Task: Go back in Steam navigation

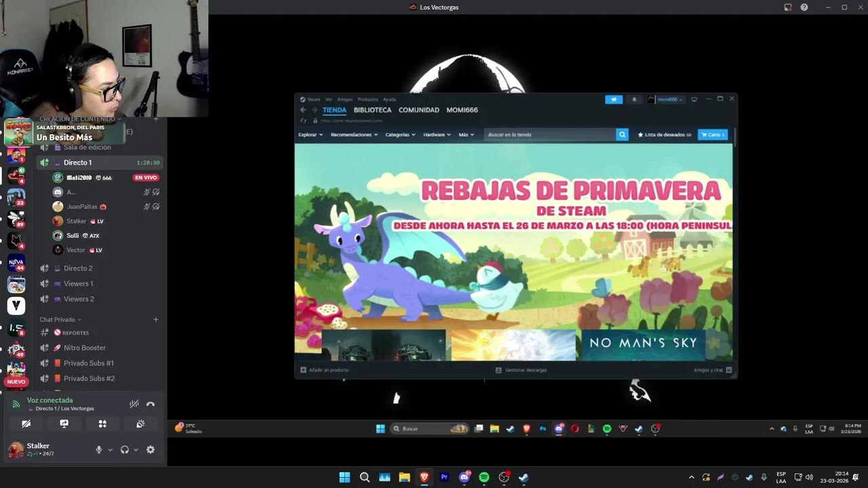Action: [x=303, y=110]
